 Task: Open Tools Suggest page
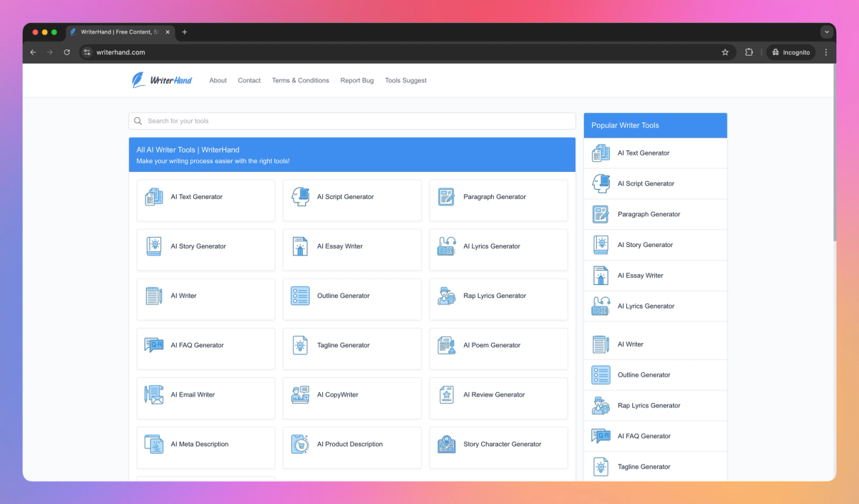[406, 81]
